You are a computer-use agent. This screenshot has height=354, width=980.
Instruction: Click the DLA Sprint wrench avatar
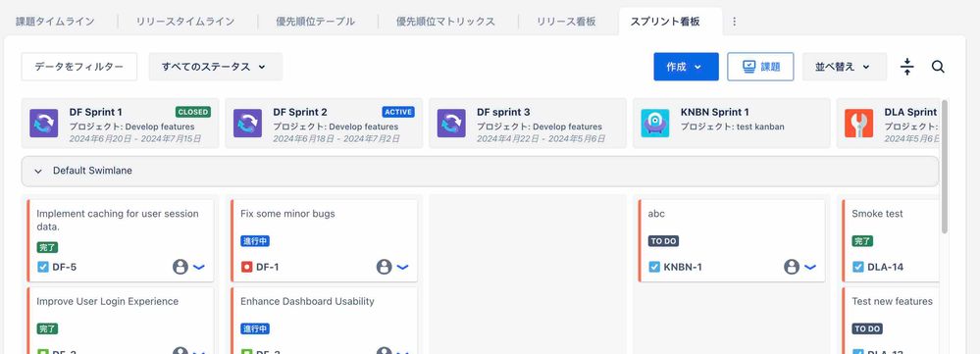coord(858,123)
